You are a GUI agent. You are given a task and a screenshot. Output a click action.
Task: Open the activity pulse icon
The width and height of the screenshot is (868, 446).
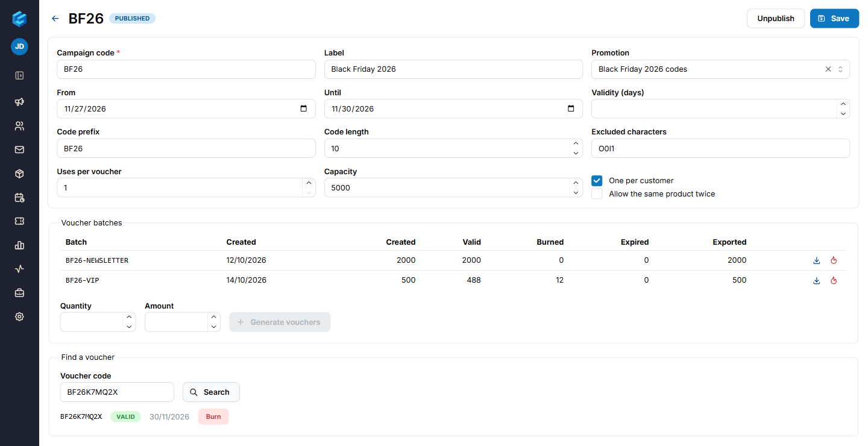19,269
